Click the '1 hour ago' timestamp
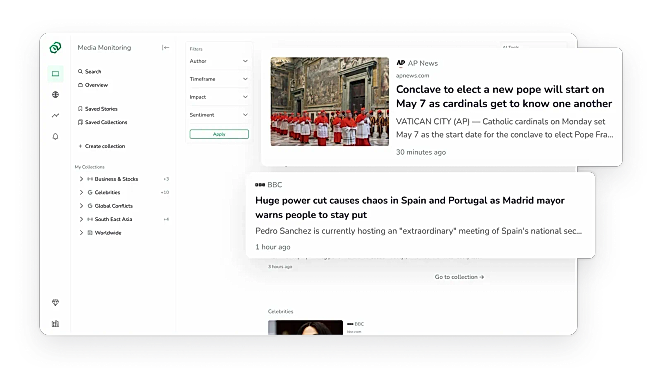 pos(273,247)
